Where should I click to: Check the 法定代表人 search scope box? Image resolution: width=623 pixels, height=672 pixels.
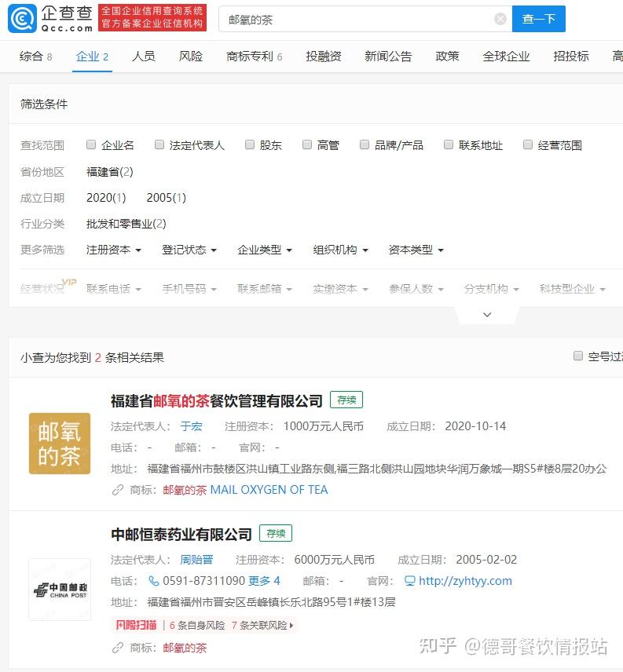pyautogui.click(x=159, y=144)
